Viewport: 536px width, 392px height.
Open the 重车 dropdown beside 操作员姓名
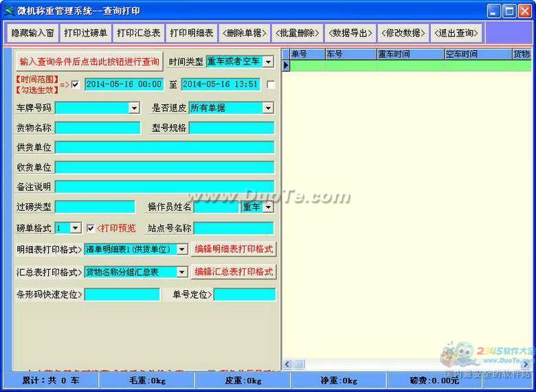(269, 207)
